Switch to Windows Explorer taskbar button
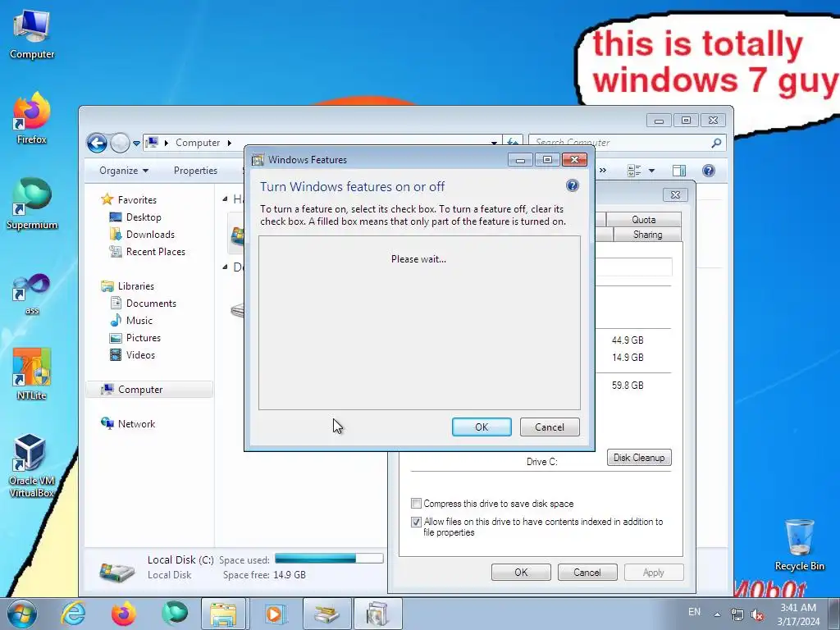This screenshot has height=630, width=840. (x=223, y=614)
